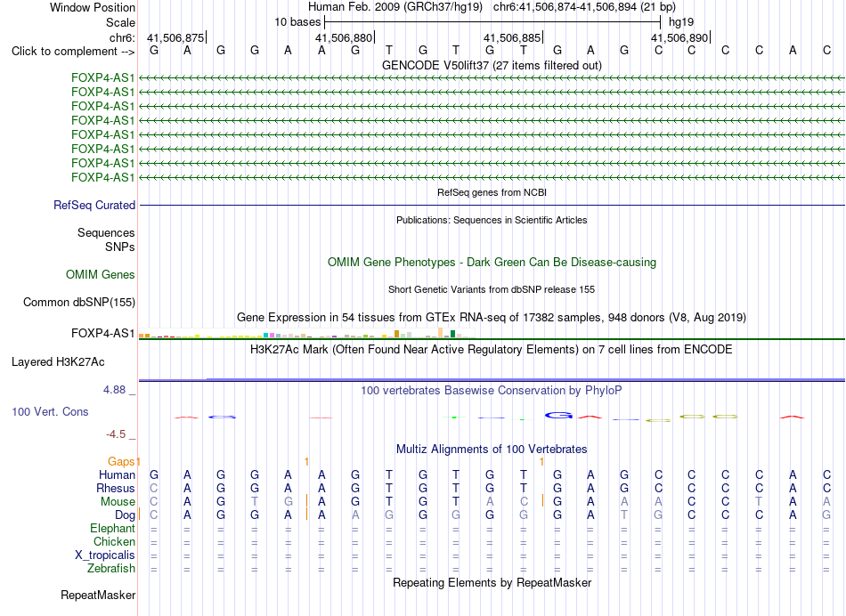Click the "Sequences" side label
This screenshot has width=846, height=616.
point(106,232)
